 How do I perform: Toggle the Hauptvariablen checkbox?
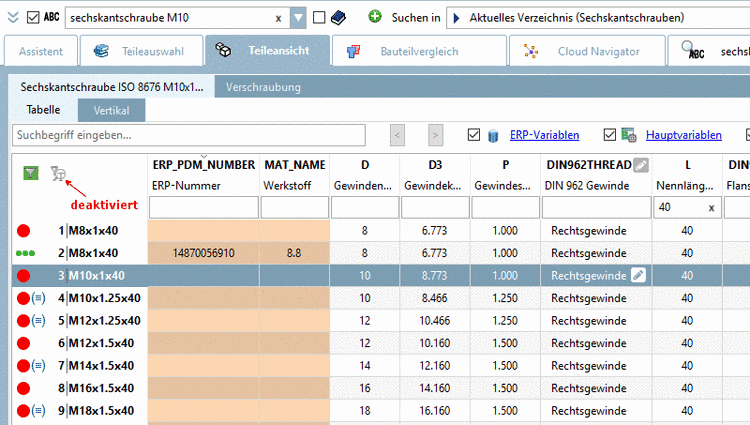pos(609,135)
